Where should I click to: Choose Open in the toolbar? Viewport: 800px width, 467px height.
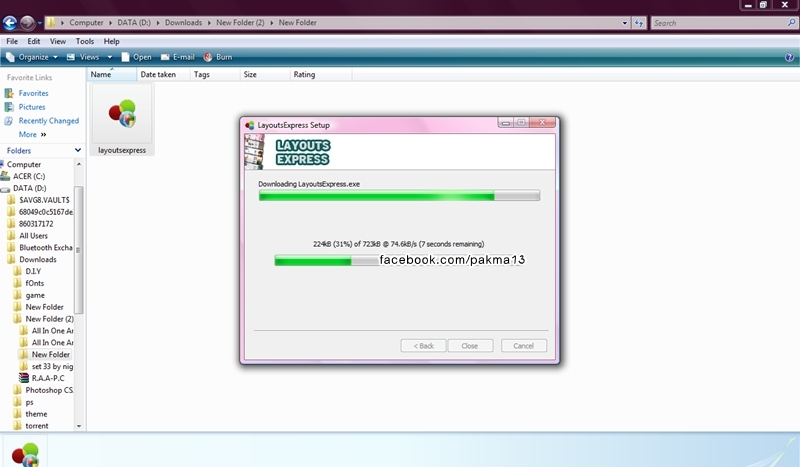tap(136, 57)
